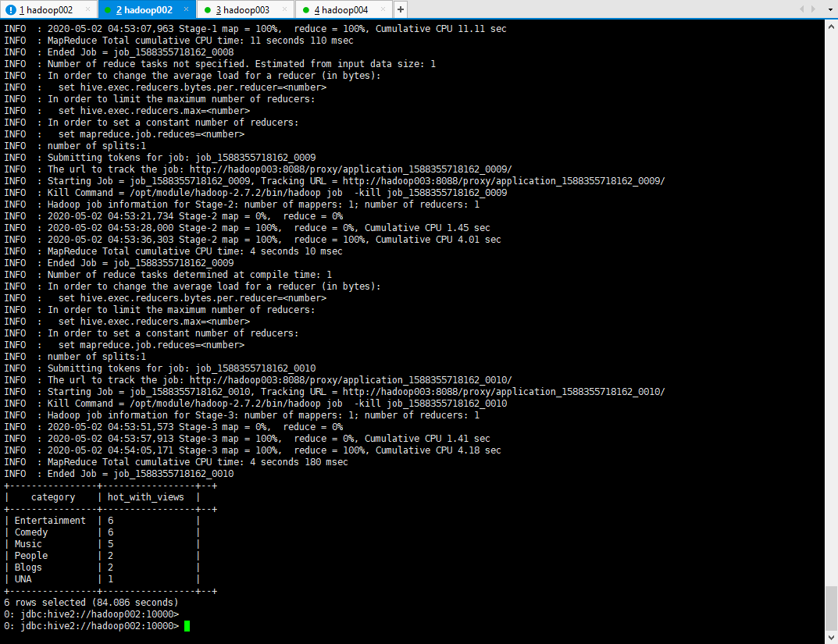The height and width of the screenshot is (644, 838).
Task: Click the application_1588355718162_0010 tracking URL
Action: 504,392
